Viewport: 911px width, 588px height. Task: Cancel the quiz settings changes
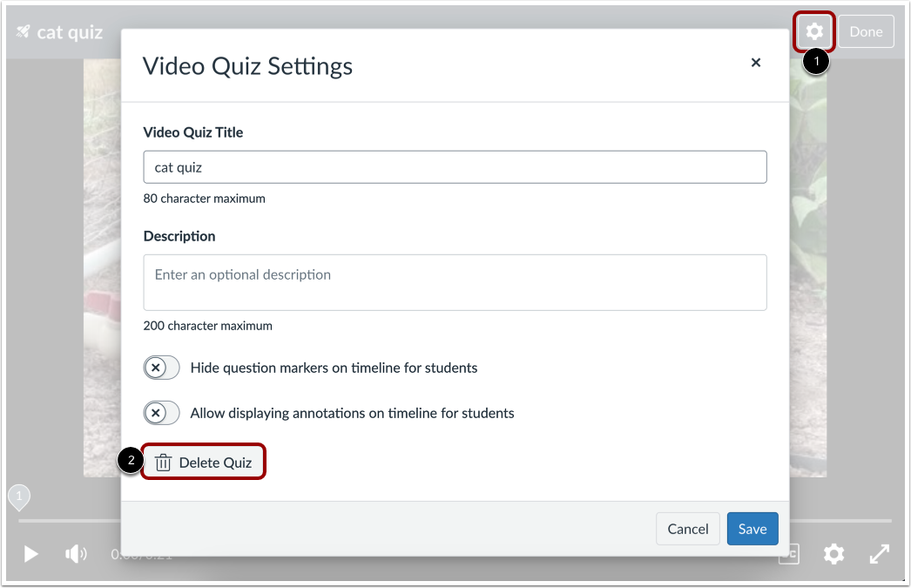[687, 529]
